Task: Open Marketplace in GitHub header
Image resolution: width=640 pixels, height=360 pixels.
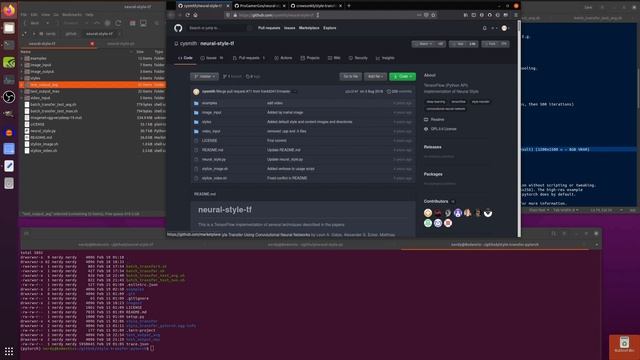Action: pyautogui.click(x=309, y=28)
